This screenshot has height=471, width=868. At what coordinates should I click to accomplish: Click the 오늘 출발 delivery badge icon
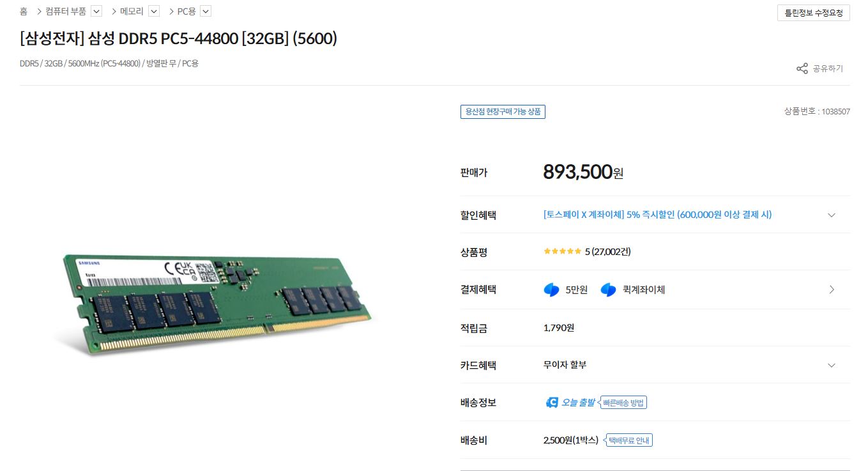point(552,402)
